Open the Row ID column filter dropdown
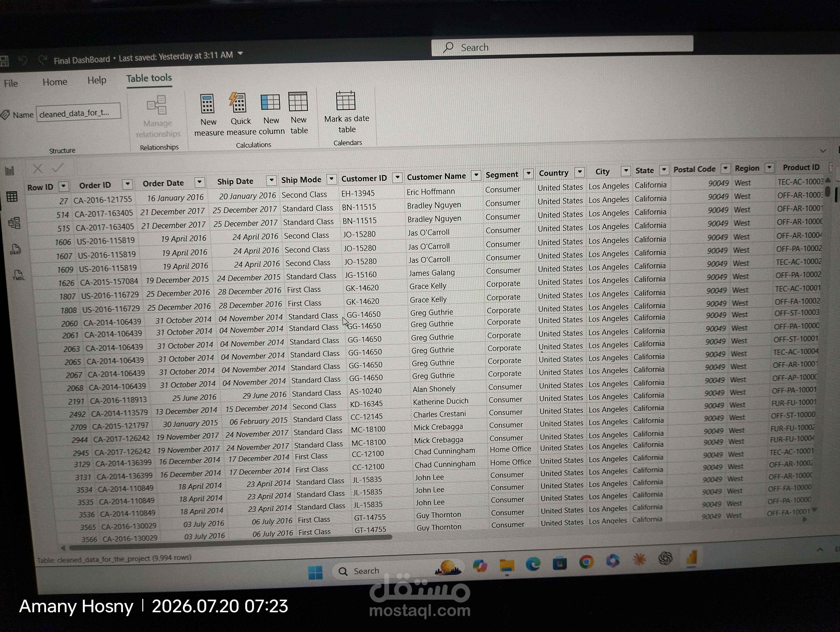The width and height of the screenshot is (840, 632). coord(63,186)
